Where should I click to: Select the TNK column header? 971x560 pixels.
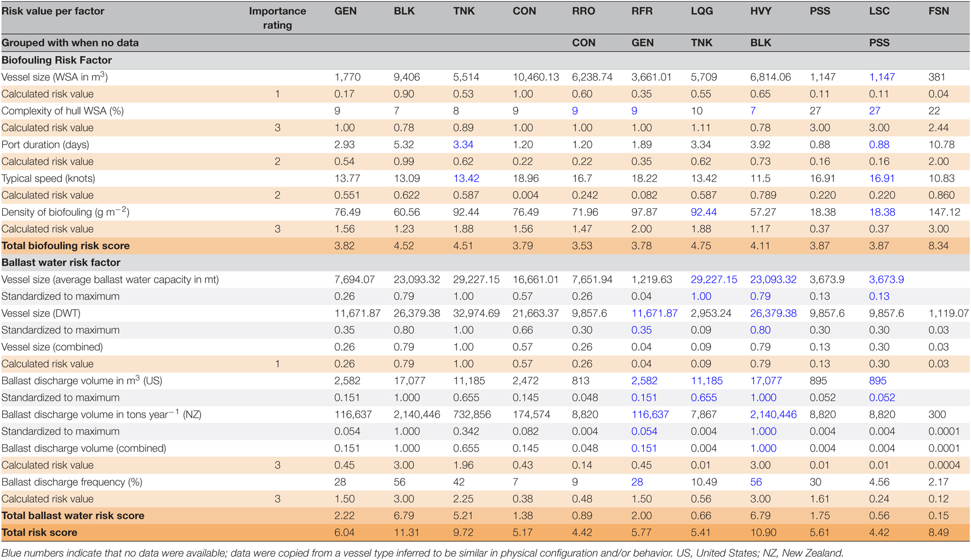(464, 11)
